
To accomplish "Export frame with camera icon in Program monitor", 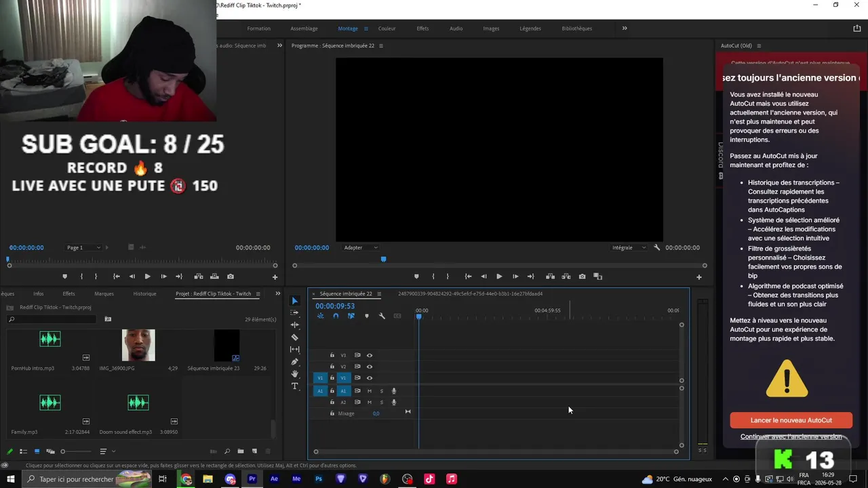I will (x=582, y=277).
